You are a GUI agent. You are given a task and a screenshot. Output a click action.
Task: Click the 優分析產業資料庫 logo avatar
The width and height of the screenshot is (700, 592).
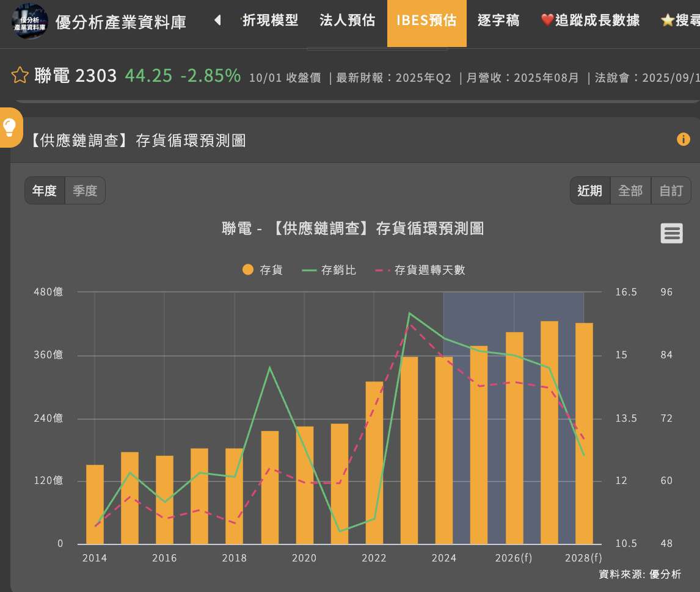point(30,21)
